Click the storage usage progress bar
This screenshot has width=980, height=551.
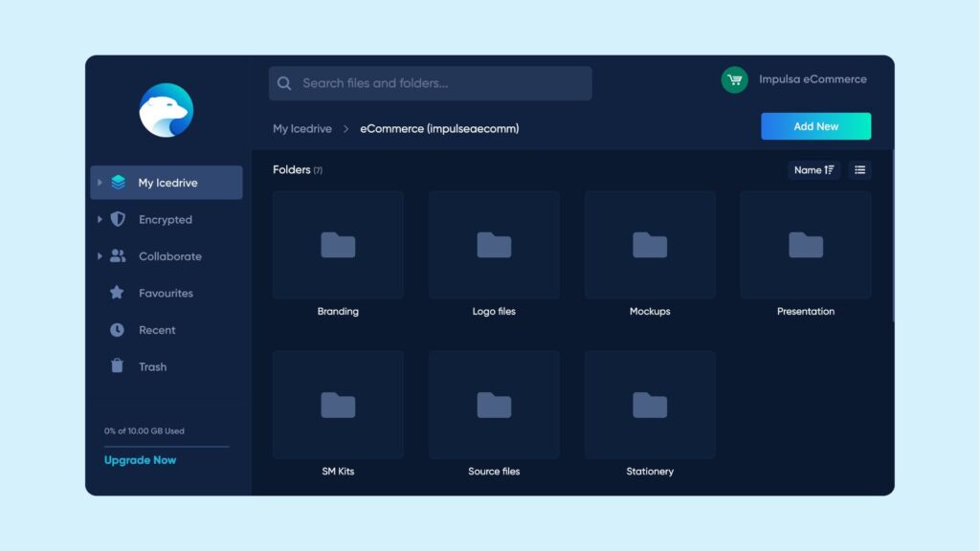click(167, 447)
